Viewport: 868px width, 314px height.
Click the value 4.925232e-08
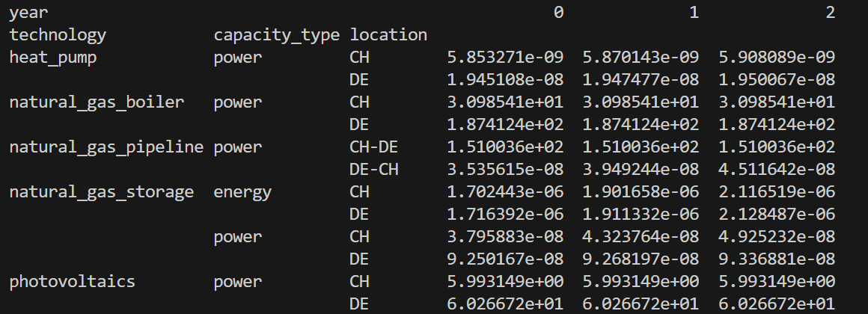[777, 236]
